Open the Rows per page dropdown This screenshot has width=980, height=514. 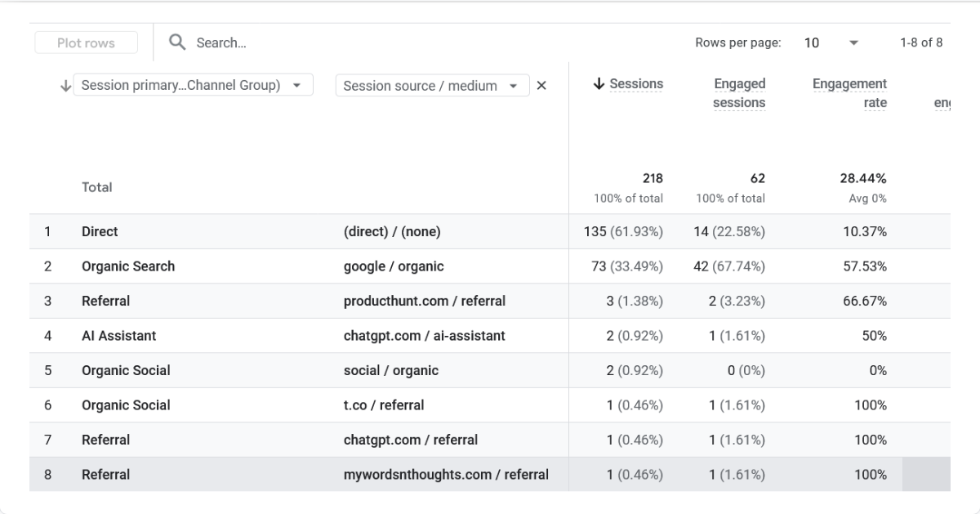(831, 42)
